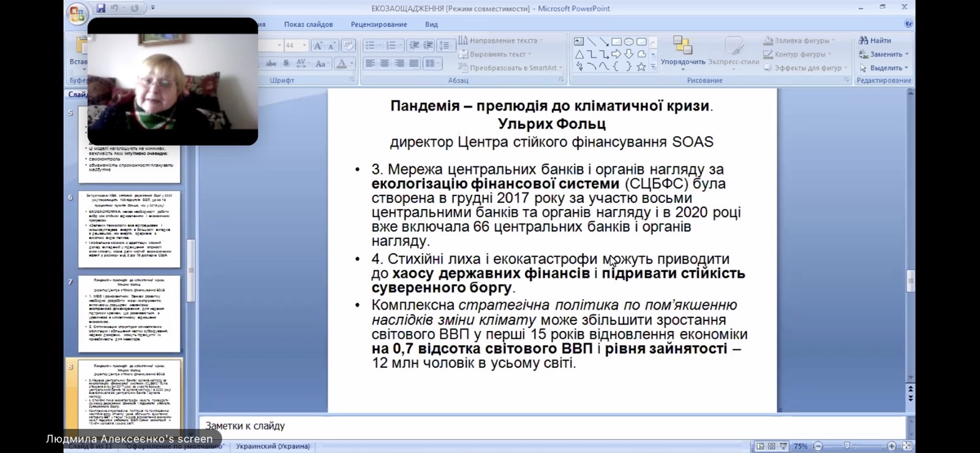Open the Рецензирование ribbon tab
This screenshot has height=453, width=980.
tap(379, 25)
